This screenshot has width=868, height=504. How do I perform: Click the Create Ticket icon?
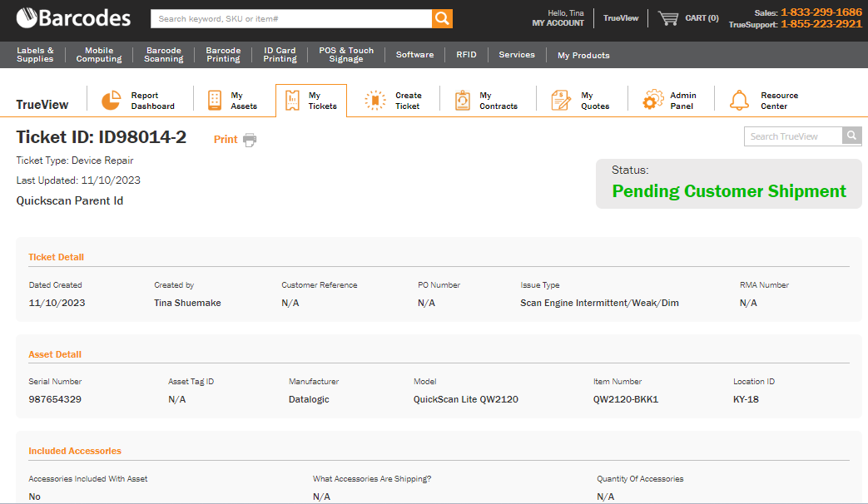374,101
